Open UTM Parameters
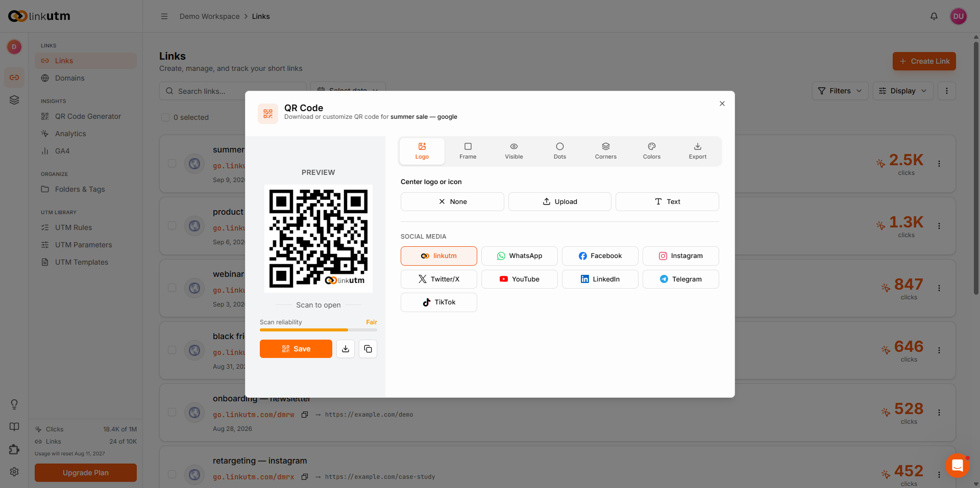 click(x=86, y=245)
